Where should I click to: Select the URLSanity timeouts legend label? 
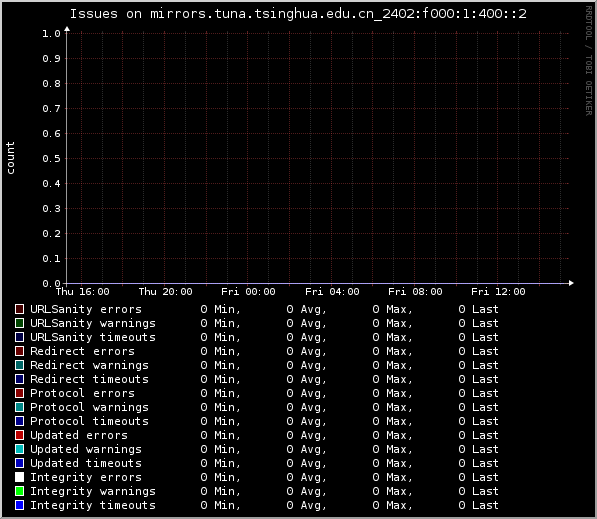coord(93,337)
